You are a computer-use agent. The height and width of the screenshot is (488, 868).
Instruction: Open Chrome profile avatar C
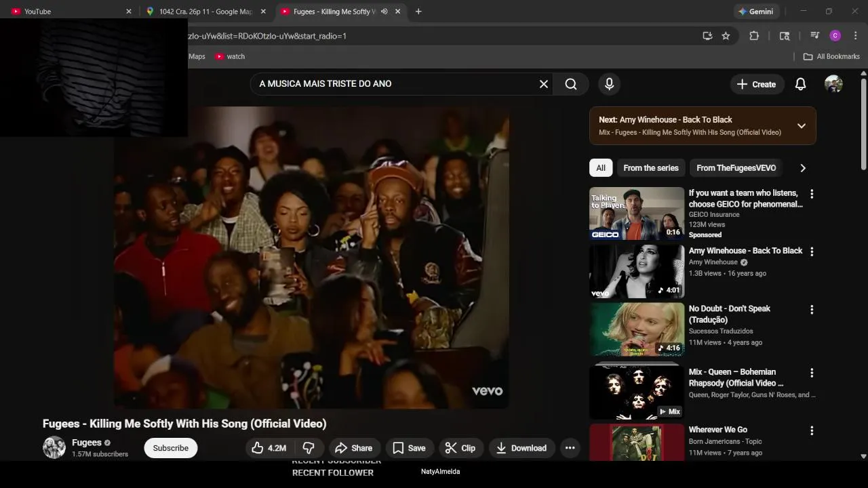(x=835, y=36)
